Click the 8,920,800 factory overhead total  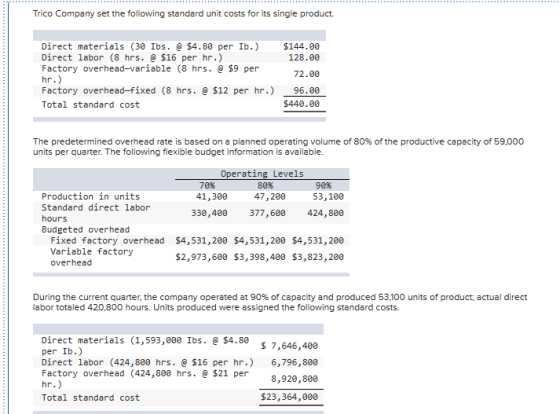point(294,379)
